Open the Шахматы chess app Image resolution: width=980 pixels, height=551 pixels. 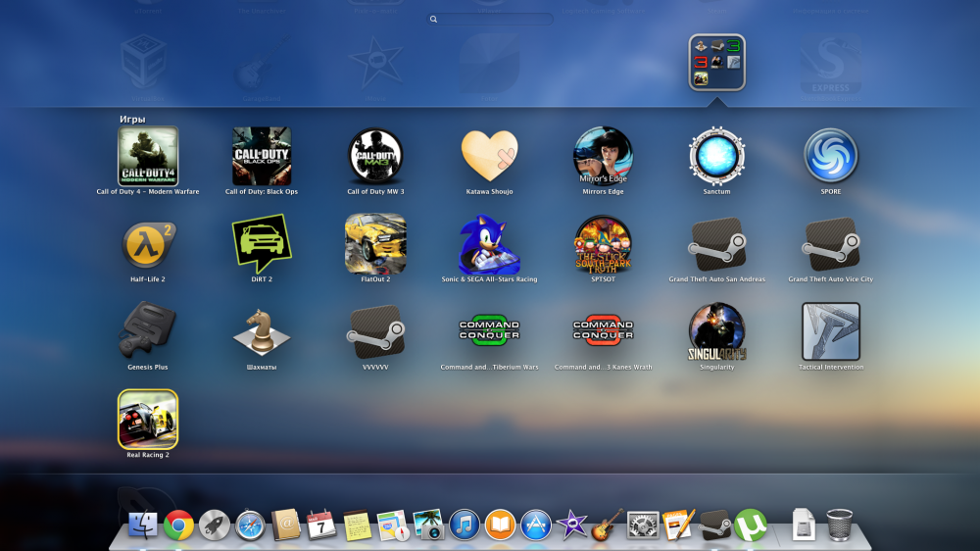[x=262, y=332]
